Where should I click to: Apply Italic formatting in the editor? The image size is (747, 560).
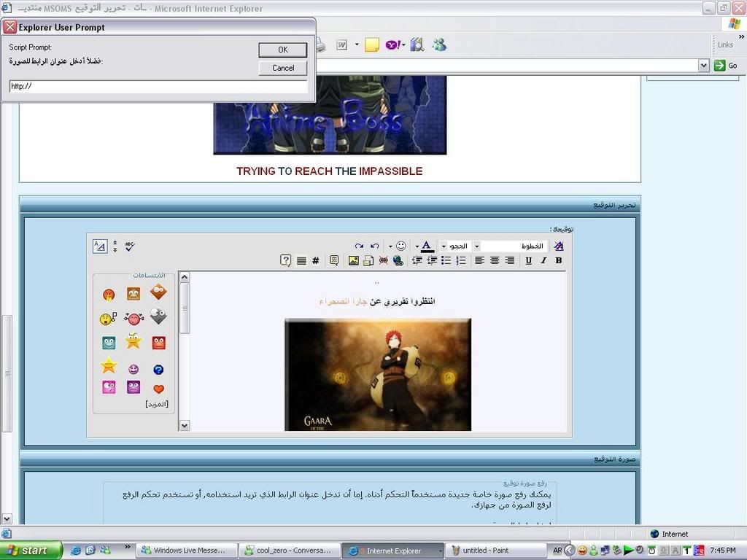point(543,260)
